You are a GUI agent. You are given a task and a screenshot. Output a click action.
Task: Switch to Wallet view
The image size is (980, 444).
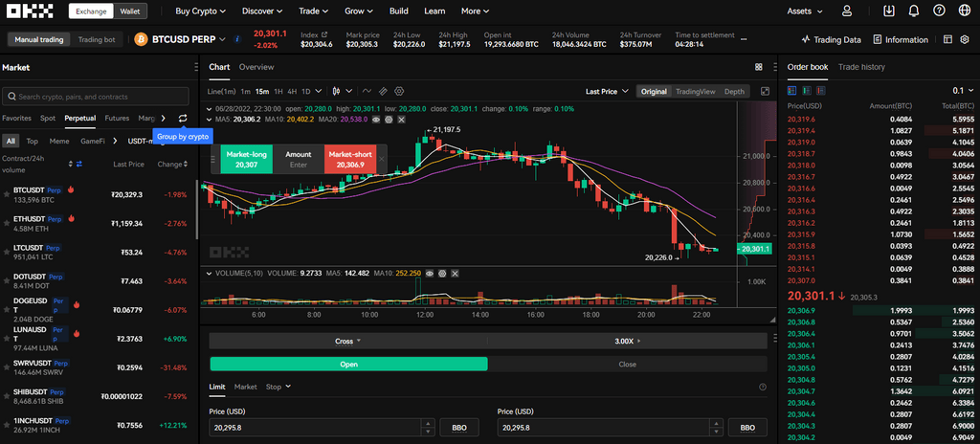click(x=130, y=11)
